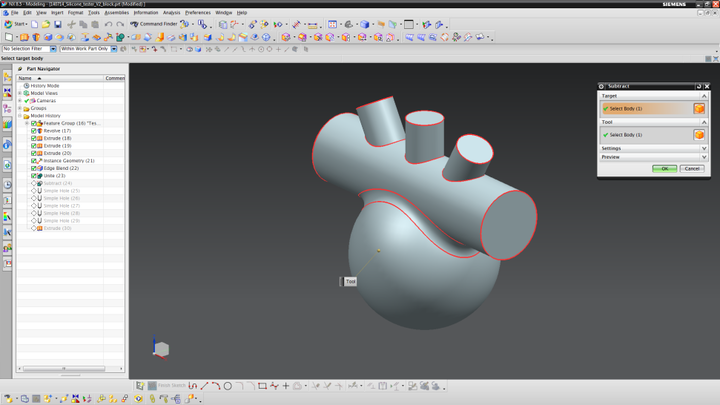
Task: Click the WCS orientation cube in viewport
Action: 161,349
